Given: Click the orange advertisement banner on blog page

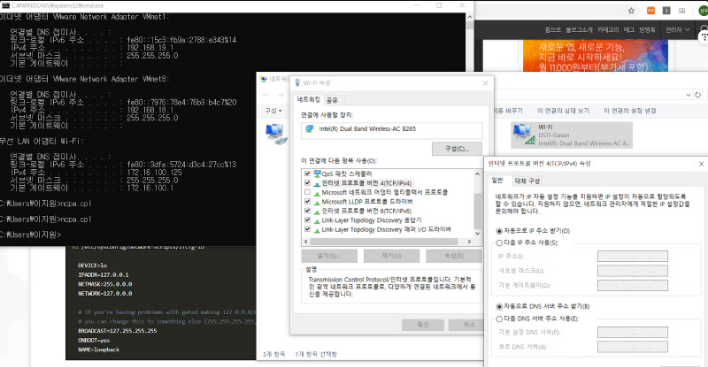Looking at the screenshot, I should [x=595, y=56].
